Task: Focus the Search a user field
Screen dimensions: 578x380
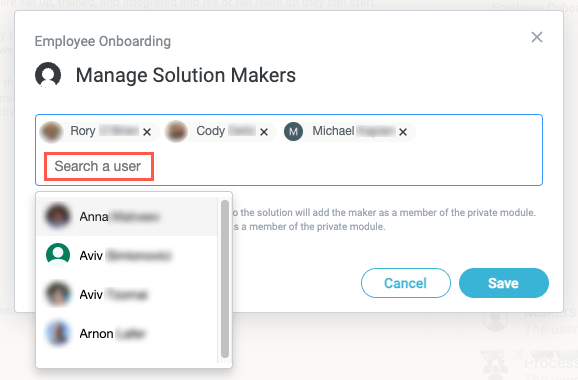Action: [x=99, y=166]
